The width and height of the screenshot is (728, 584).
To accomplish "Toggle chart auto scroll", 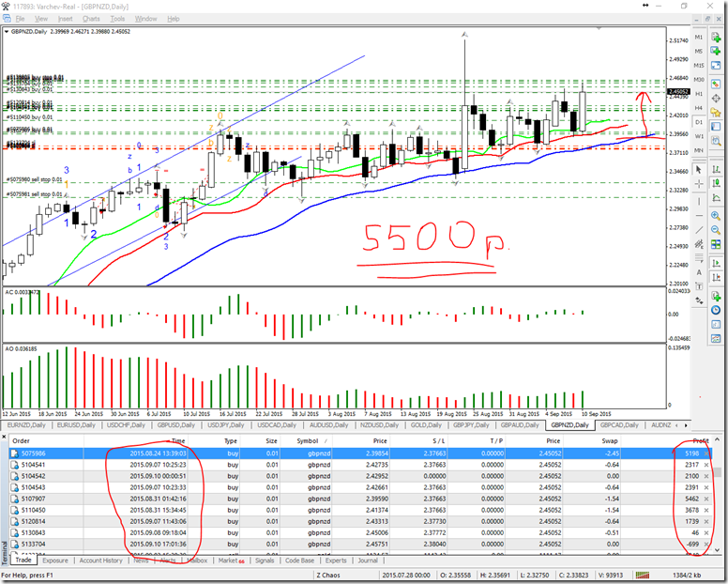I will click(716, 263).
